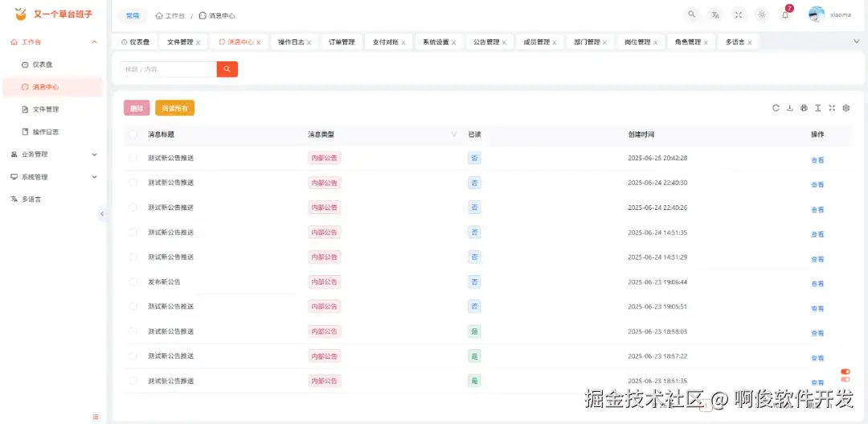Click the 工作台 breadcrumb link
The width and height of the screenshot is (868, 424).
(x=170, y=15)
